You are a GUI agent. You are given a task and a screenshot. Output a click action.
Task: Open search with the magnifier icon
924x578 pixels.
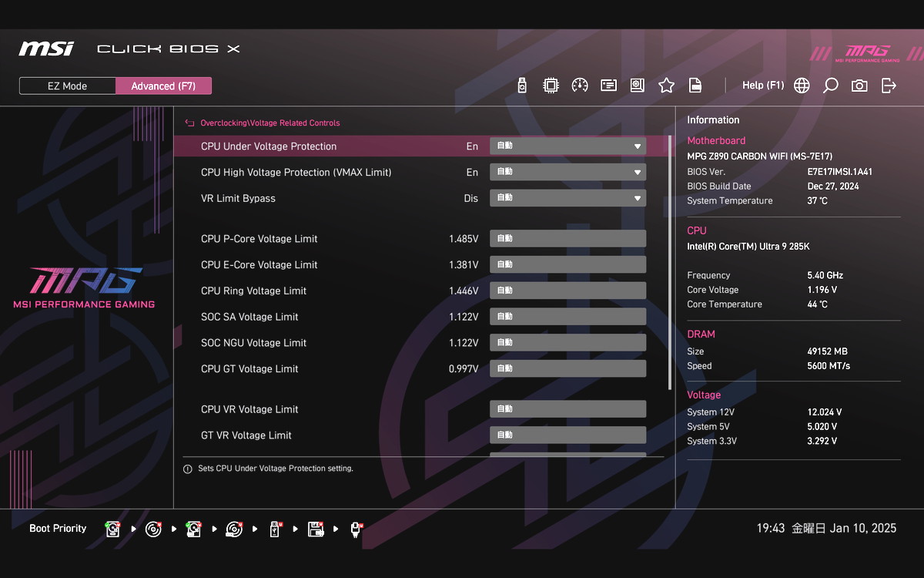pyautogui.click(x=830, y=86)
